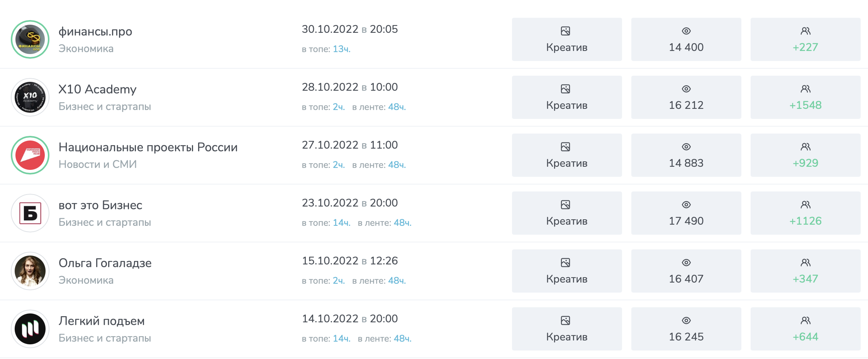Click the вот это Бизнес logo
The height and width of the screenshot is (359, 868).
(30, 213)
